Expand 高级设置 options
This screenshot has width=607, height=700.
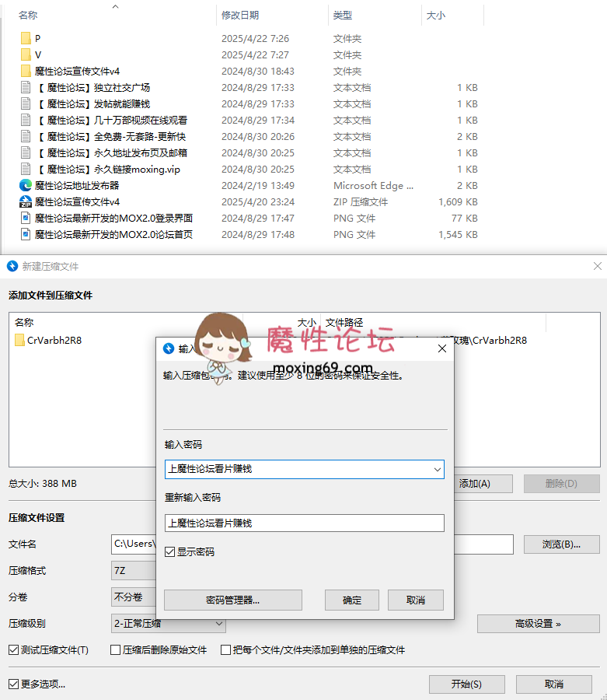click(539, 624)
